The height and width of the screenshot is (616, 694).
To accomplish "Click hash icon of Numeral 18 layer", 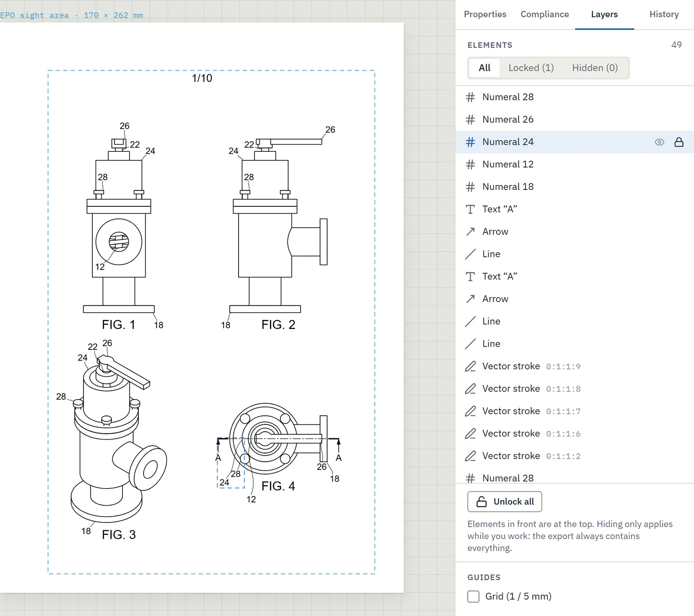I will 470,187.
